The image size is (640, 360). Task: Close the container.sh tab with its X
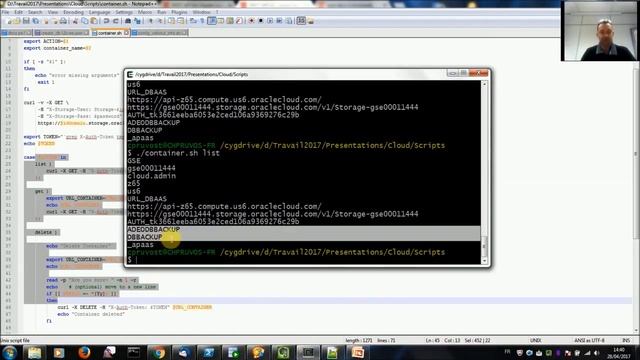(x=126, y=33)
